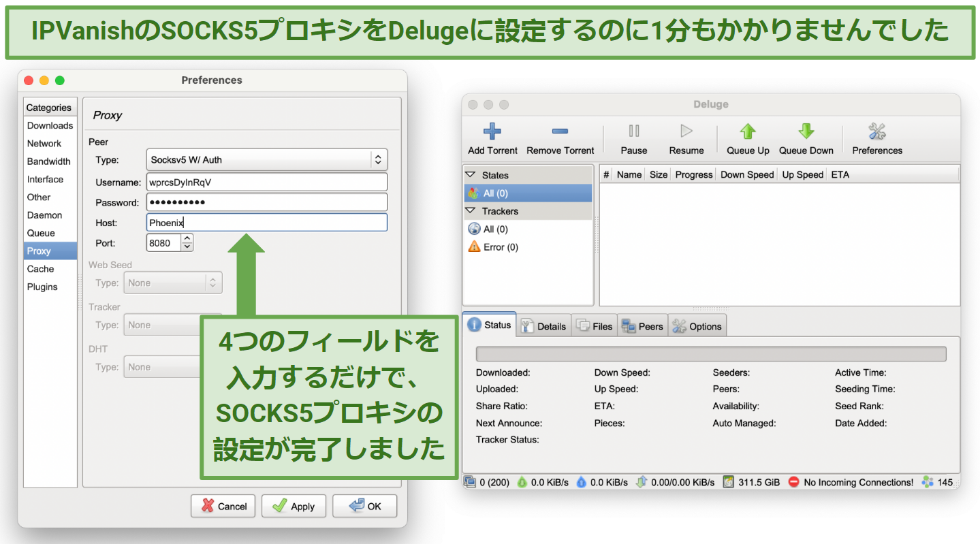Click the connections count icon in status bar
980x544 pixels.
[x=470, y=482]
